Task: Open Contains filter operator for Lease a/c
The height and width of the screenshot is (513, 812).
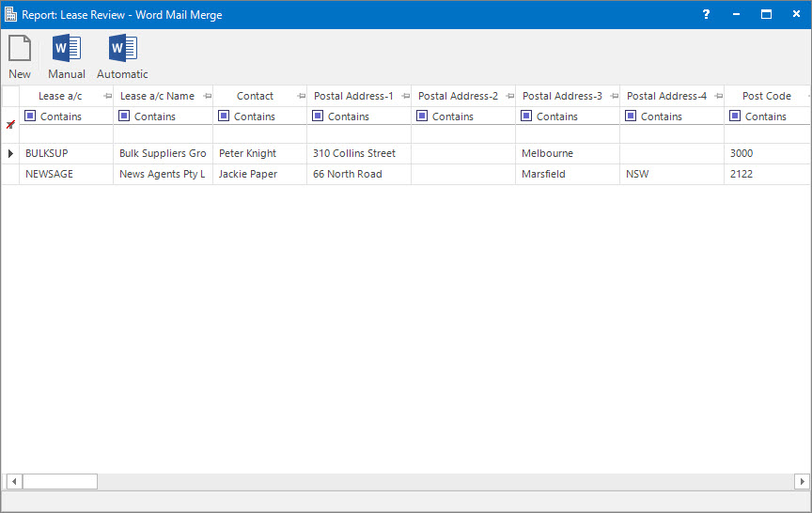Action: click(30, 116)
